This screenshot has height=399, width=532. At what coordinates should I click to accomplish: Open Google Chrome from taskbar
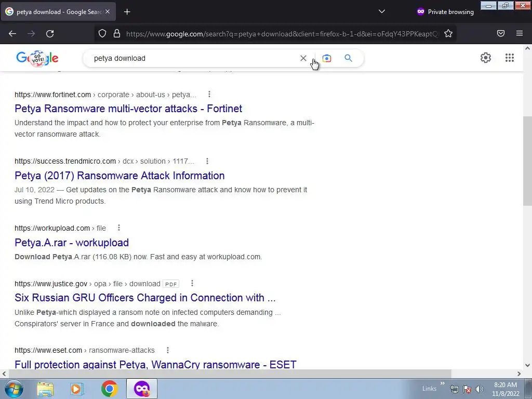pyautogui.click(x=109, y=389)
